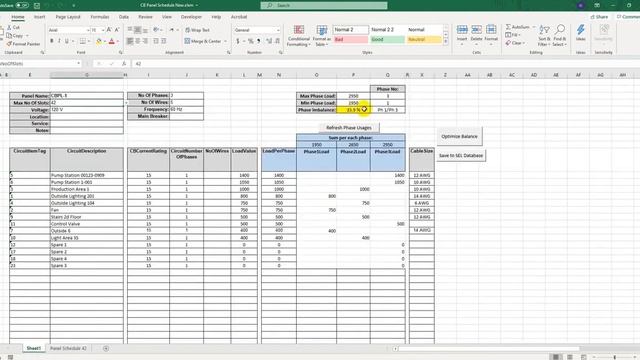Screen dimensions: 640x360
Task: Switch to Panel Schedule 42 sheet tab
Action: click(68, 349)
